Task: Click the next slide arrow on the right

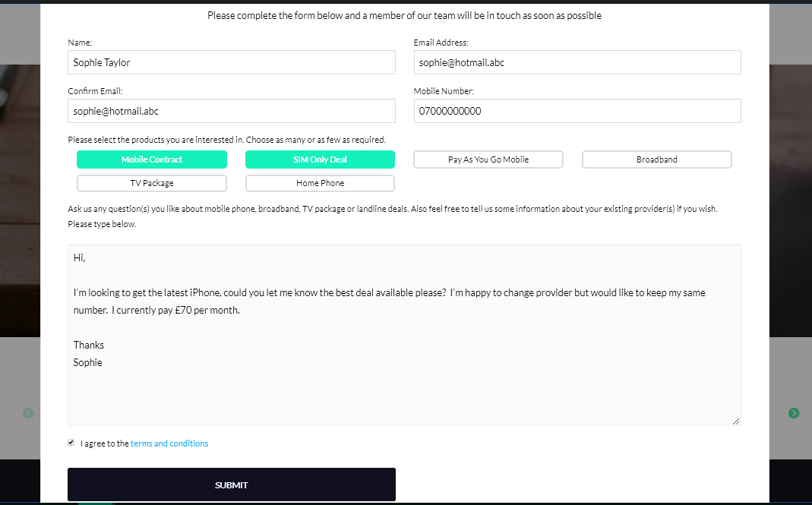Action: click(794, 413)
